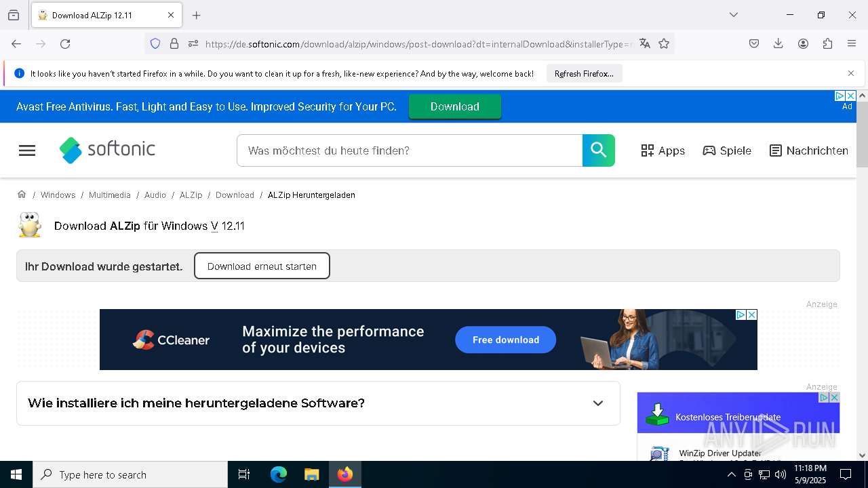The width and height of the screenshot is (868, 488).
Task: Open the volume control in tray
Action: [x=781, y=474]
